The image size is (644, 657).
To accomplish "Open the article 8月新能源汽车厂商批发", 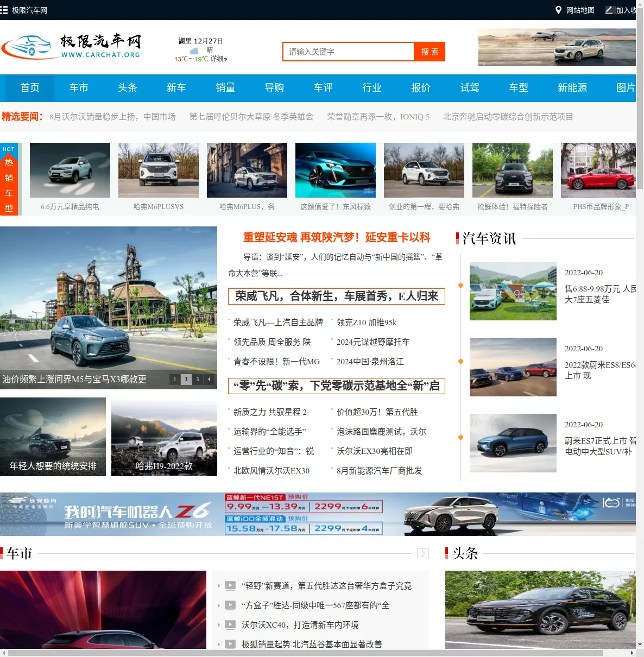I will [x=379, y=471].
